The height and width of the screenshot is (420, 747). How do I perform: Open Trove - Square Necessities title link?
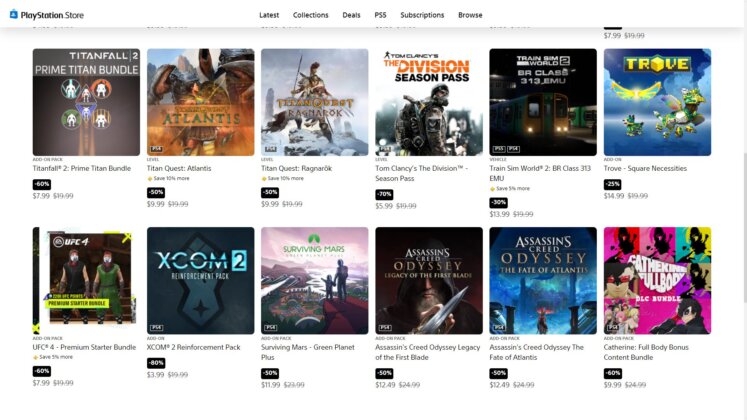(645, 169)
